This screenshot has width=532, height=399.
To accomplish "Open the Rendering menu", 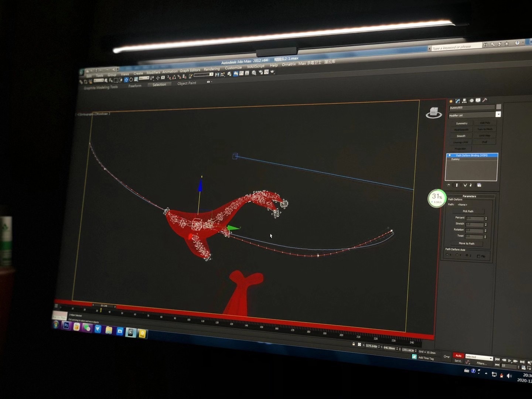I will pos(211,69).
